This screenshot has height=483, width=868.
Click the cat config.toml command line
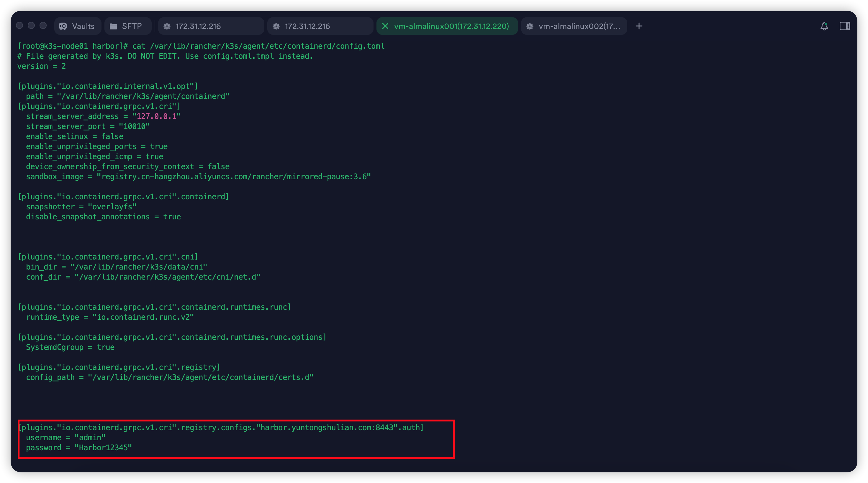pos(201,46)
